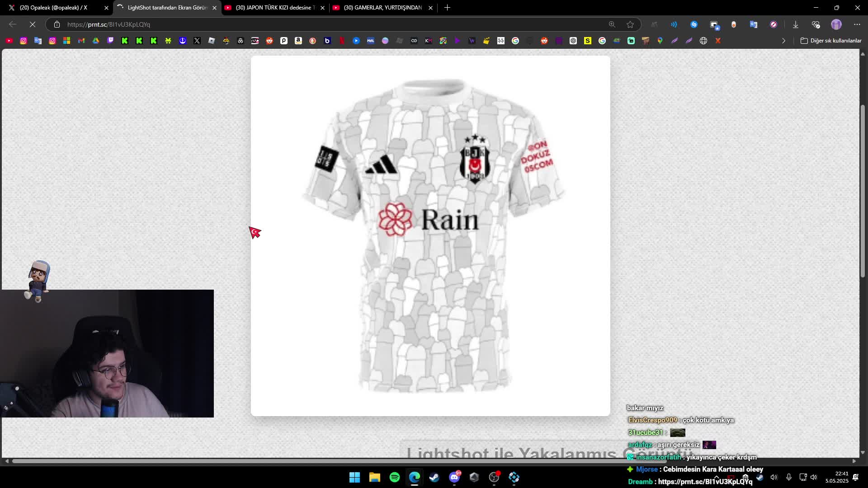The height and width of the screenshot is (488, 868).
Task: Open the DuckDuckGo bookmark
Action: [313, 41]
